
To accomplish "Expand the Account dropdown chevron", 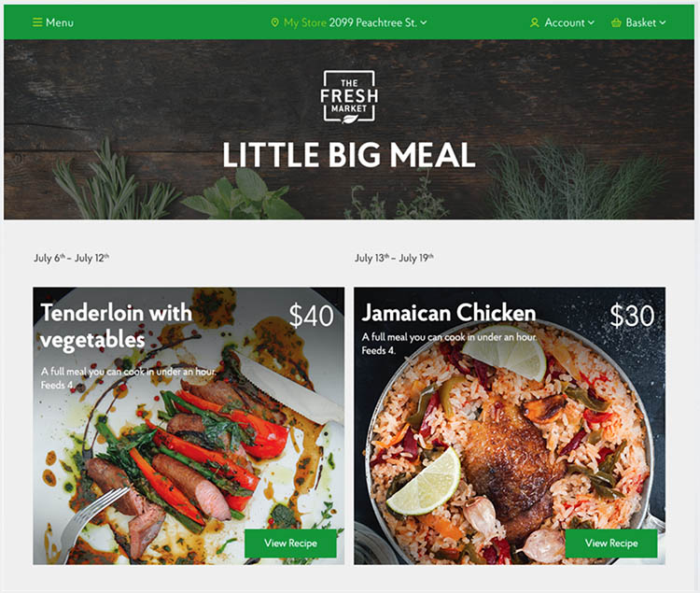I will [591, 22].
